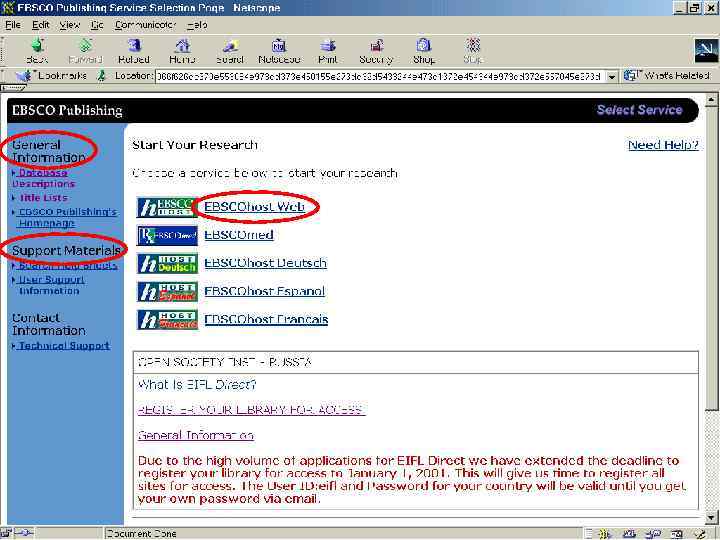This screenshot has width=720, height=540.
Task: Open the EBSCOhost Deutsch link
Action: pos(265,263)
